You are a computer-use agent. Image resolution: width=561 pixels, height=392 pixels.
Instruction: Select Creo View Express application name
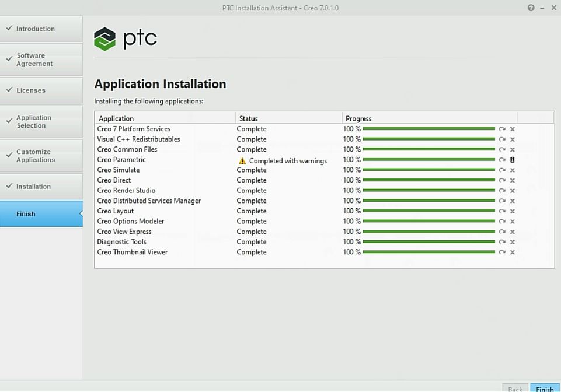point(124,232)
